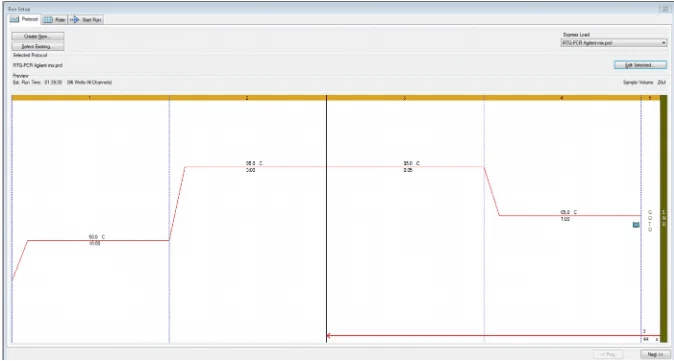Select step 3 header in protocol preview
674x361 pixels.
coord(405,98)
